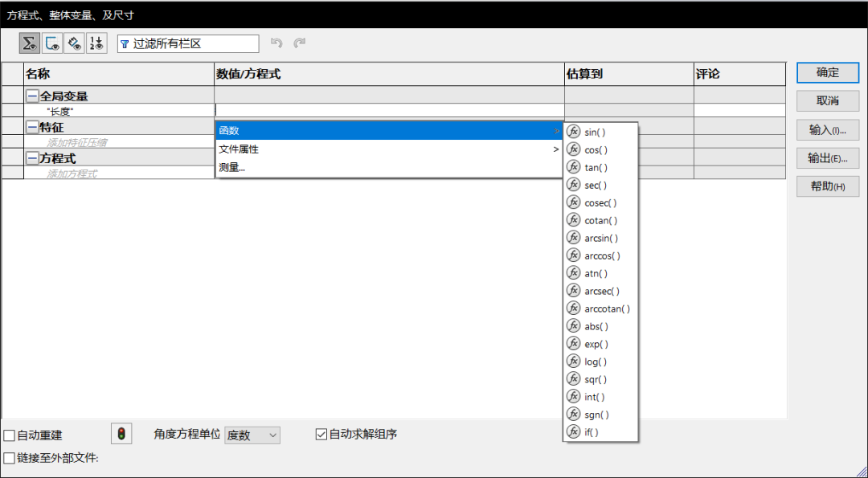Select the Equation View (sigma) icon

[30, 43]
